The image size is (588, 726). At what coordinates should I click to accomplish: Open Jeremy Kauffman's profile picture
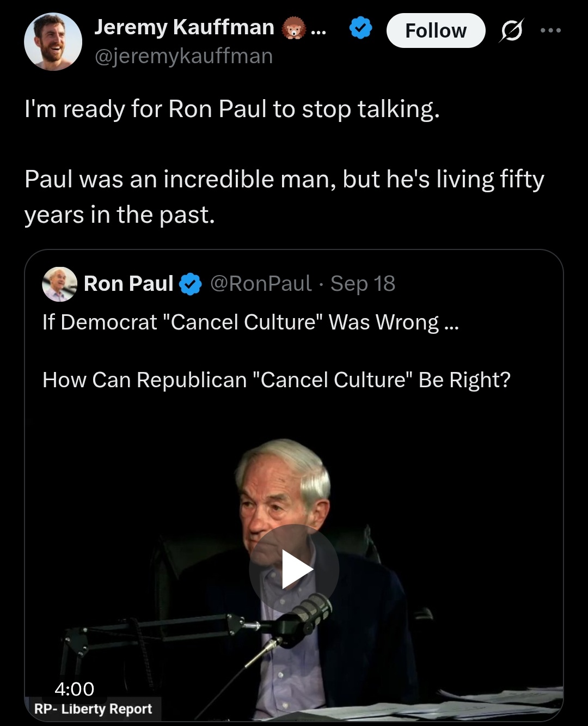pyautogui.click(x=53, y=42)
